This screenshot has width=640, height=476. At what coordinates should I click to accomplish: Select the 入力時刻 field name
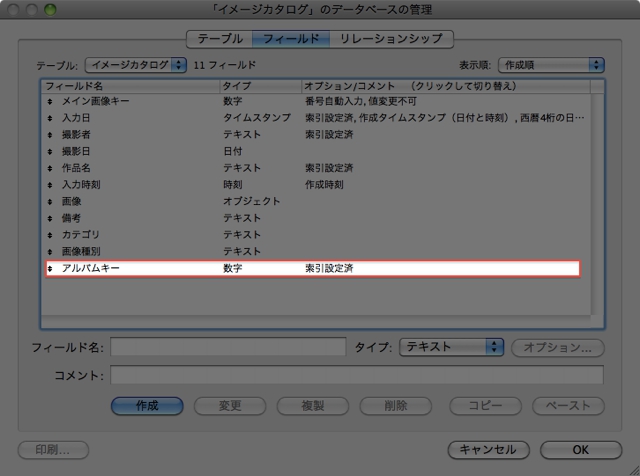click(81, 185)
